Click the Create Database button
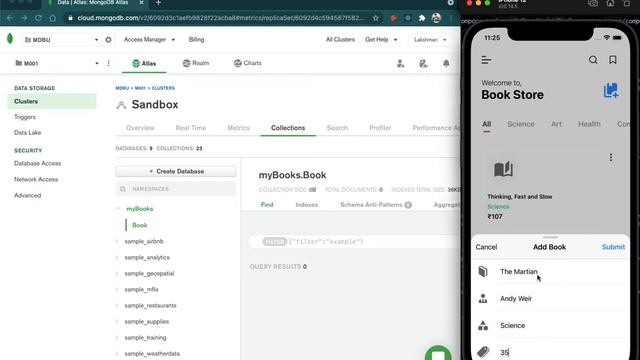The height and width of the screenshot is (360, 640). tap(176, 171)
